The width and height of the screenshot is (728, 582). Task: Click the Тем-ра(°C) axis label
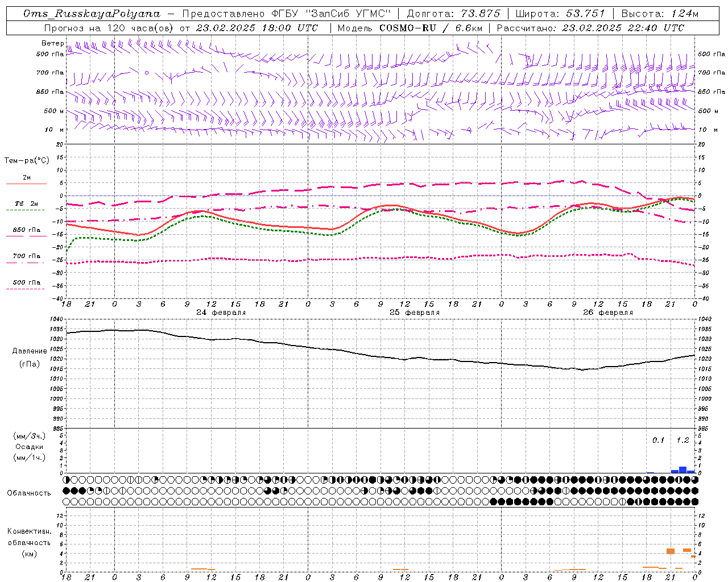click(27, 160)
